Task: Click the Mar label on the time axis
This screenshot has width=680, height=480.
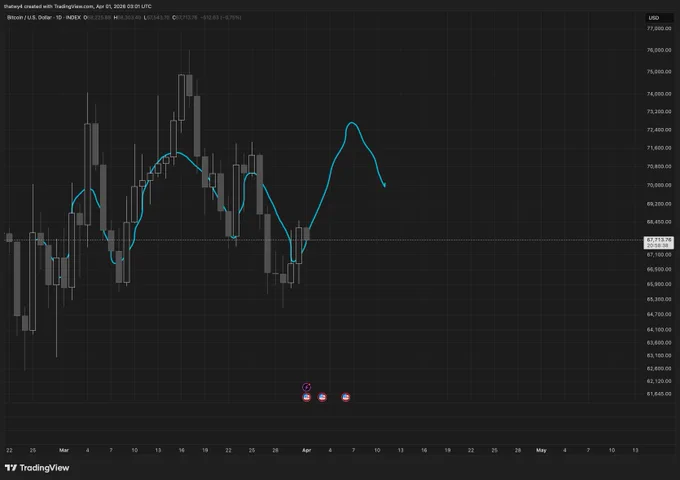Action: 64,450
